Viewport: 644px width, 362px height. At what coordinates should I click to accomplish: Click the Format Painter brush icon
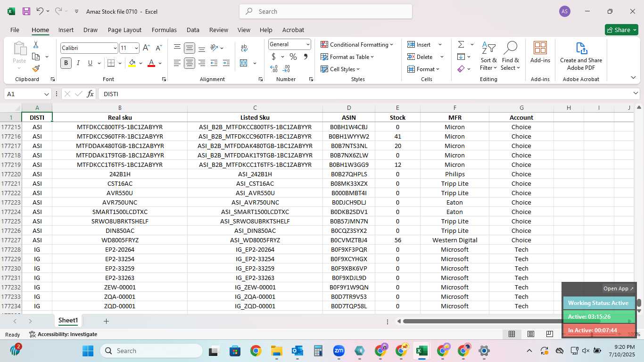[36, 69]
